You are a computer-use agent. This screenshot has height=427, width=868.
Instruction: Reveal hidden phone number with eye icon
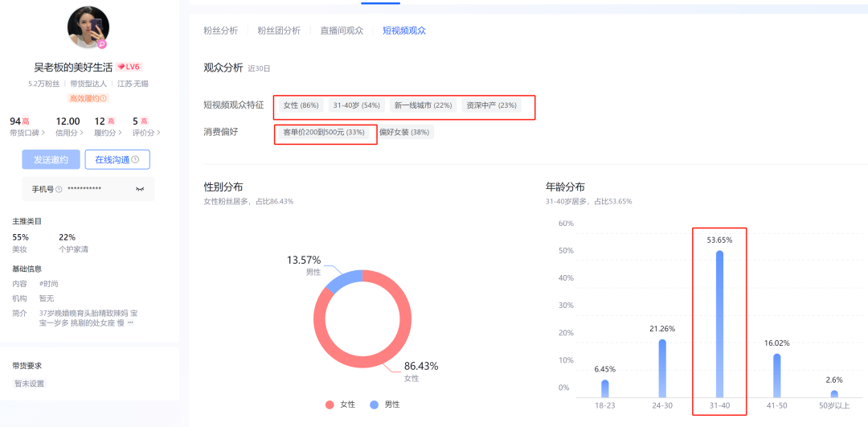tap(140, 189)
